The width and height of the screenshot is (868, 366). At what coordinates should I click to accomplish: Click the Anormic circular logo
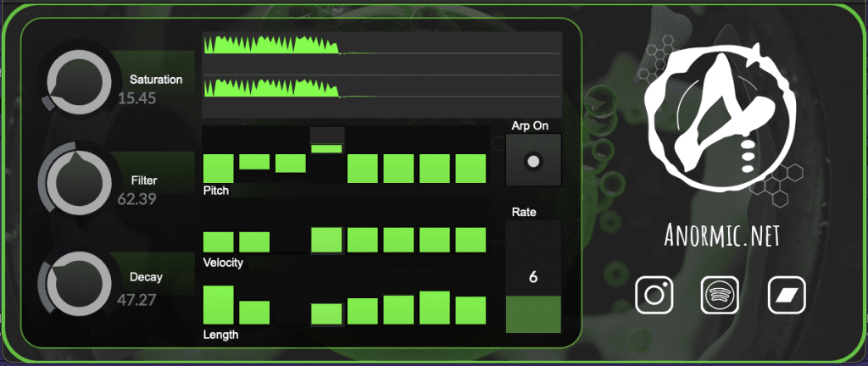(721, 117)
